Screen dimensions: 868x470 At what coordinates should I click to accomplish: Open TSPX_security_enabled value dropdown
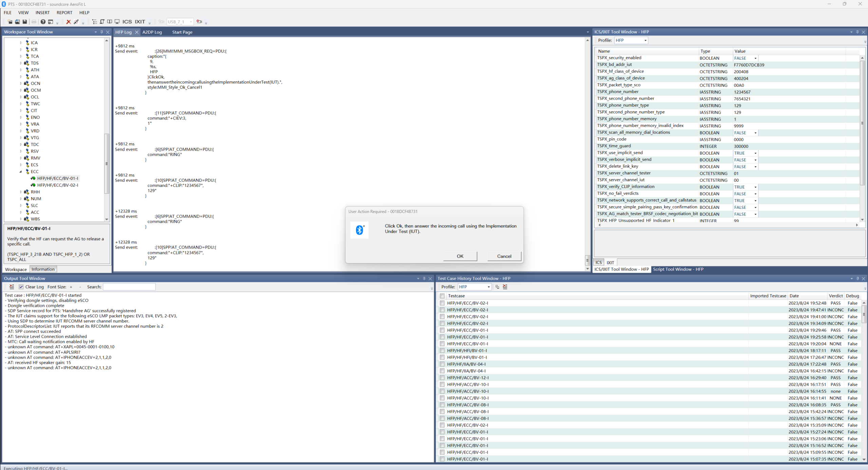tap(755, 58)
